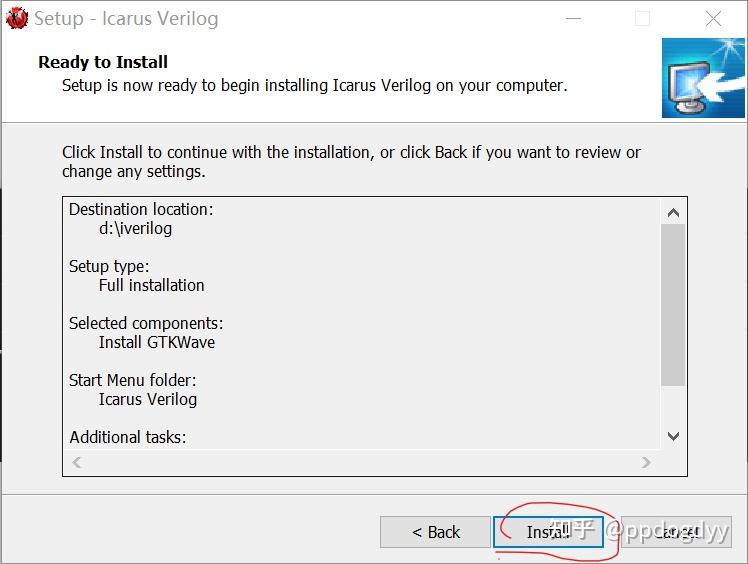
Task: Click the "Install GTKWave" component line
Action: click(157, 342)
